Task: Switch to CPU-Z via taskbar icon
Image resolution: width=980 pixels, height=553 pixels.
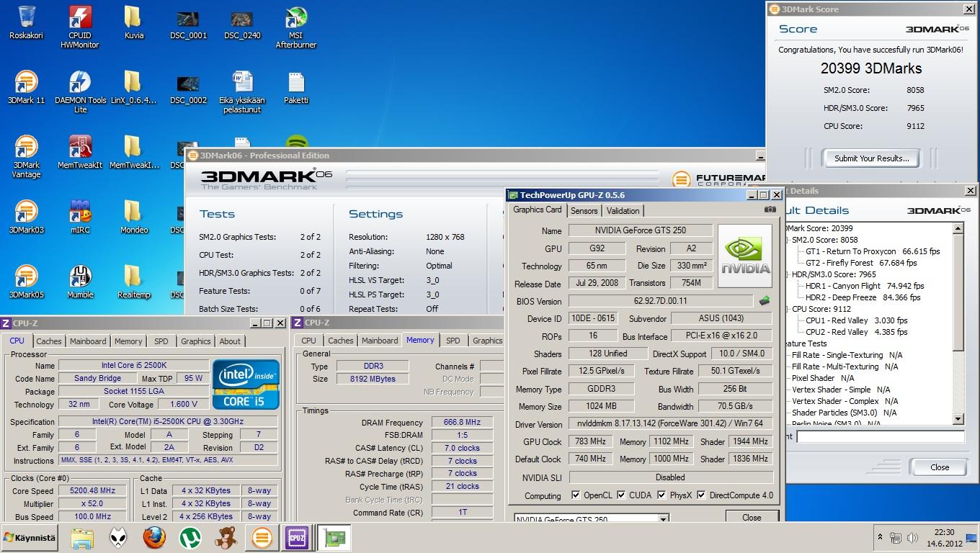Action: (x=297, y=538)
